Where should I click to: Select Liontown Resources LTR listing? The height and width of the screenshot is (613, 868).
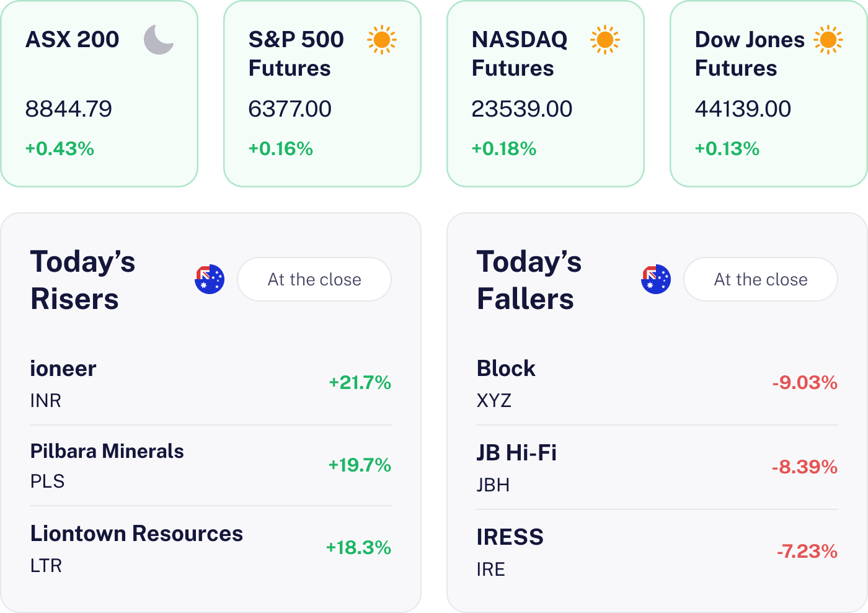tap(211, 548)
